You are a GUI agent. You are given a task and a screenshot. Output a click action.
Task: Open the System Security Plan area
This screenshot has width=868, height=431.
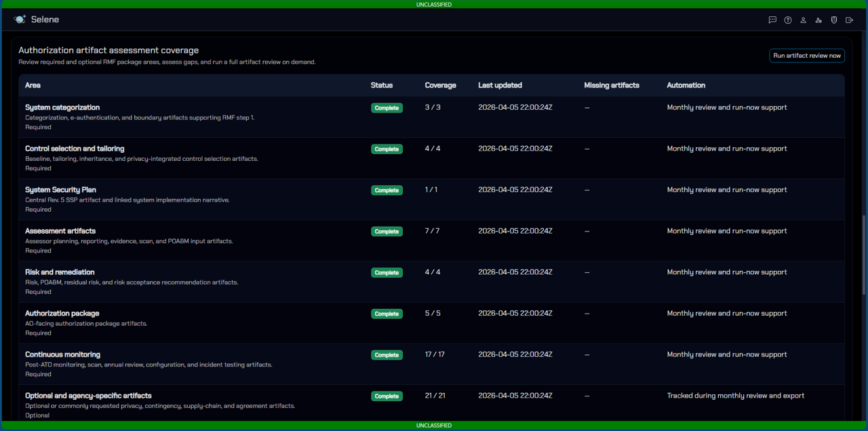[x=60, y=190]
